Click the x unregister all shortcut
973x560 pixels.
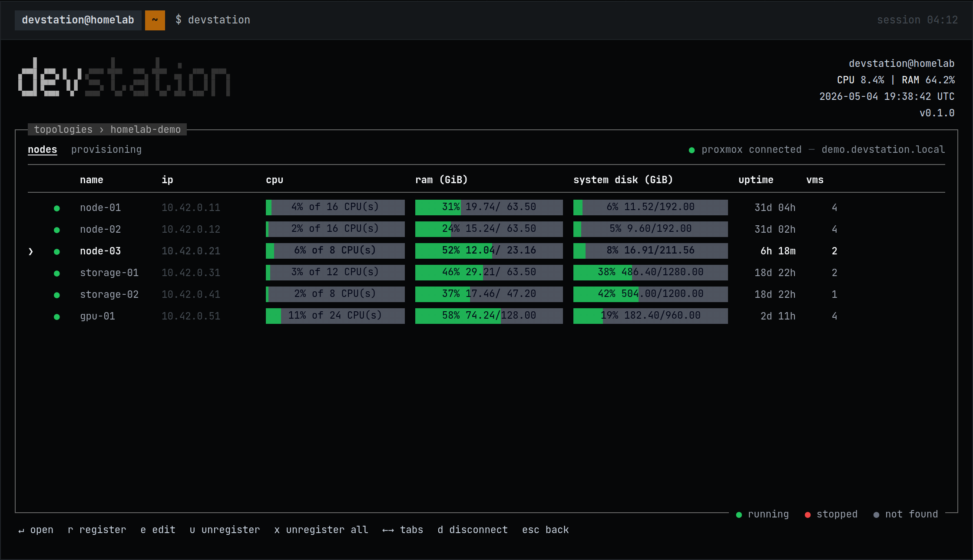click(x=321, y=530)
